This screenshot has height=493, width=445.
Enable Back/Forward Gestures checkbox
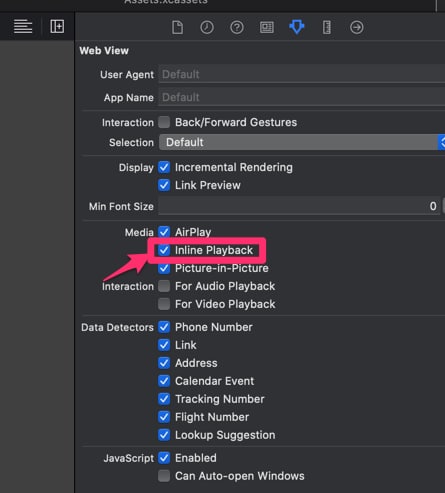[164, 122]
